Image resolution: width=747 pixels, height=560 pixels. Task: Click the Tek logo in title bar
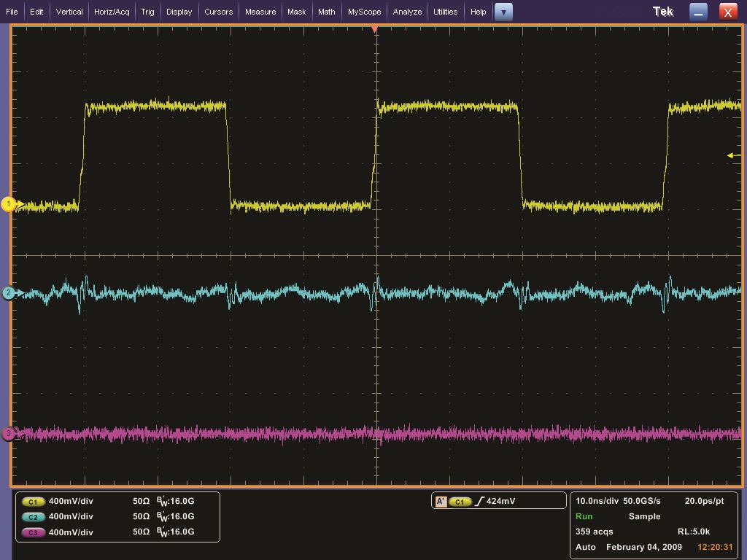[x=663, y=12]
